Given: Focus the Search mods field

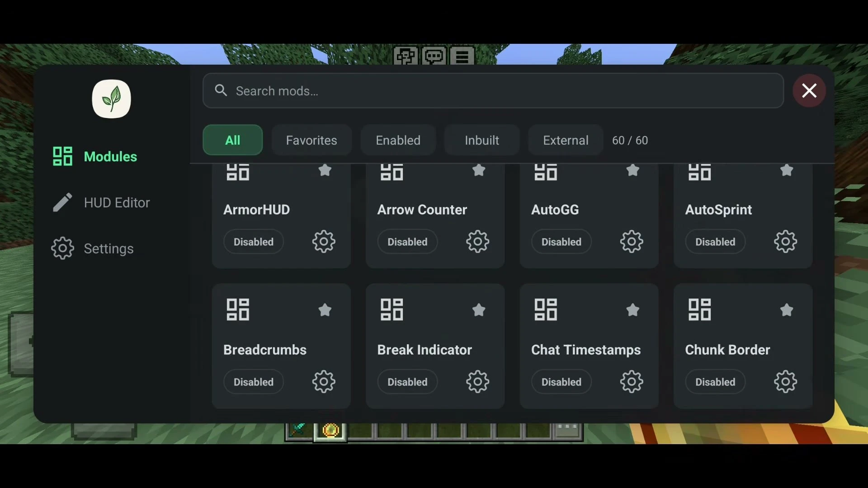Looking at the screenshot, I should click(493, 91).
